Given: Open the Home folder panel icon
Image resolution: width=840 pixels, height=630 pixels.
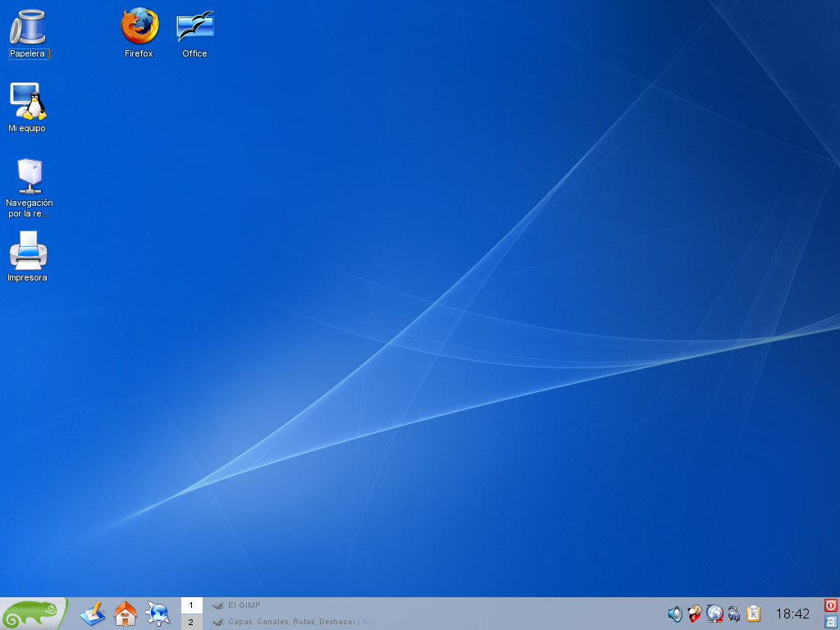Looking at the screenshot, I should click(125, 614).
